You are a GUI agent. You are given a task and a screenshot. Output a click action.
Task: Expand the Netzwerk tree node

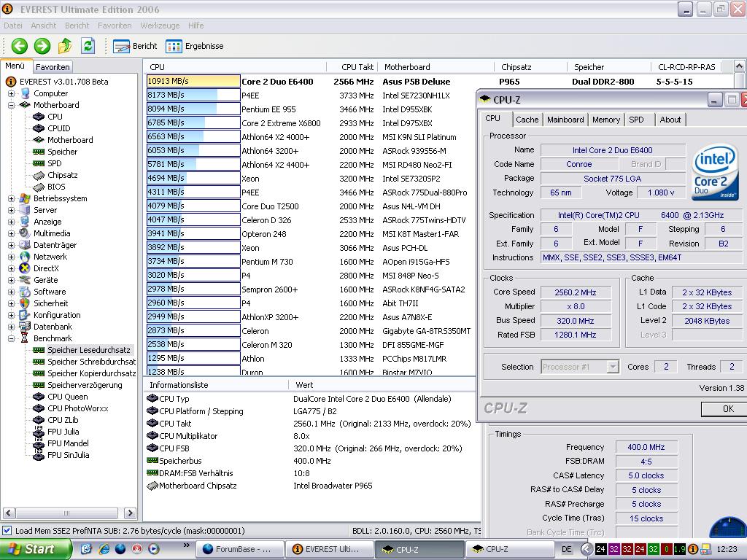coord(11,257)
